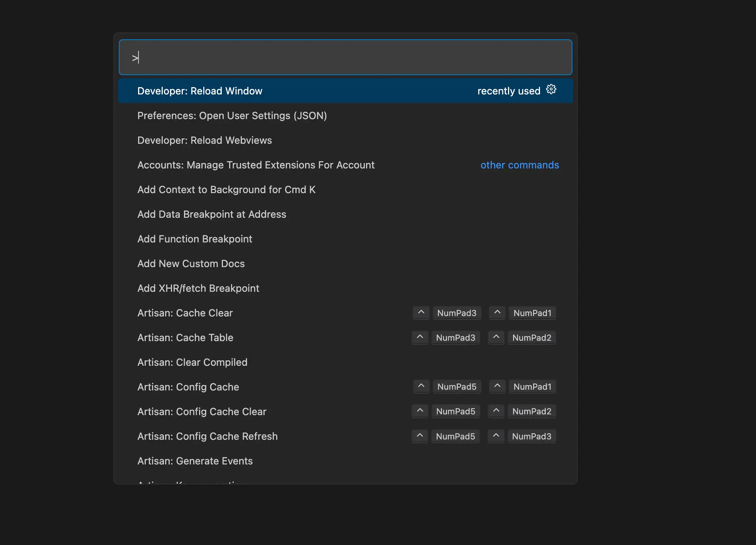756x545 pixels.
Task: Click the NumPad3 keybinding chip for Artisan: Cache Clear
Action: [x=457, y=313]
